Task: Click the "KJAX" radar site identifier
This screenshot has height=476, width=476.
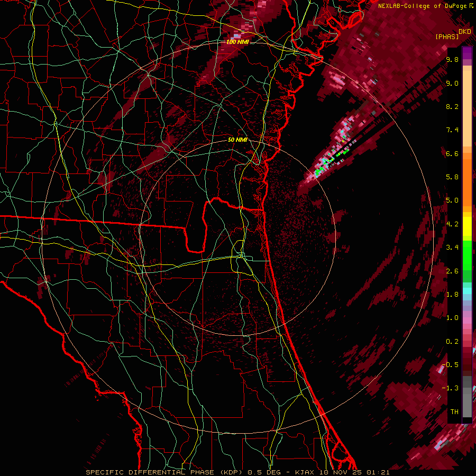Action: click(305, 472)
